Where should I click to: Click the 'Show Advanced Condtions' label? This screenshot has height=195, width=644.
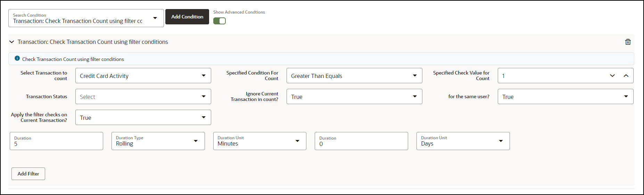coord(239,12)
